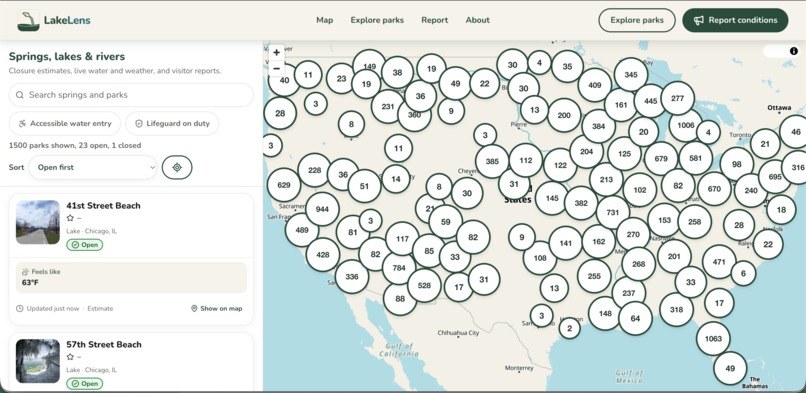
Task: Click the Lake · Chicago, IL text under 41st Street Beach
Action: pos(91,231)
